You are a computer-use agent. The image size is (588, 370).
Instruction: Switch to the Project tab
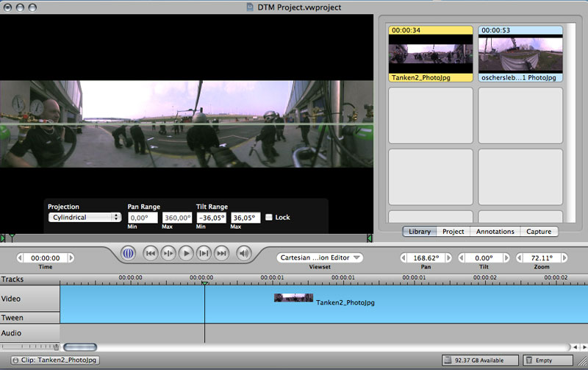(x=453, y=232)
